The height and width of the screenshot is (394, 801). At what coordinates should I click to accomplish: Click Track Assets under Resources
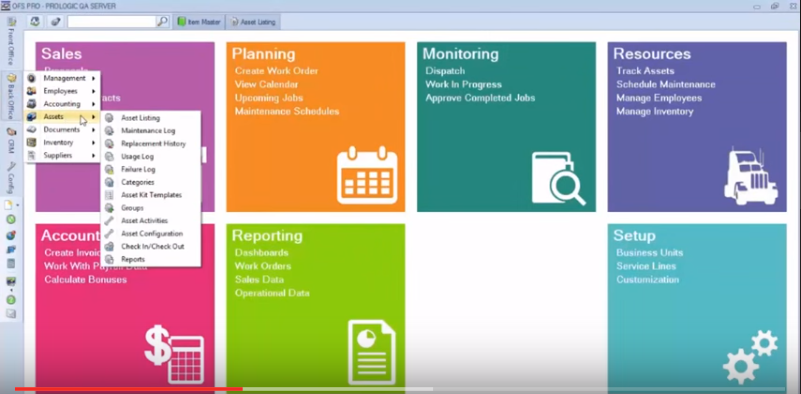[x=645, y=71]
